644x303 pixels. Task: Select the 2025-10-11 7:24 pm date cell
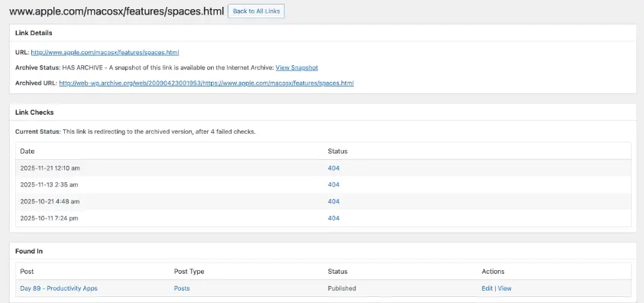coord(49,218)
